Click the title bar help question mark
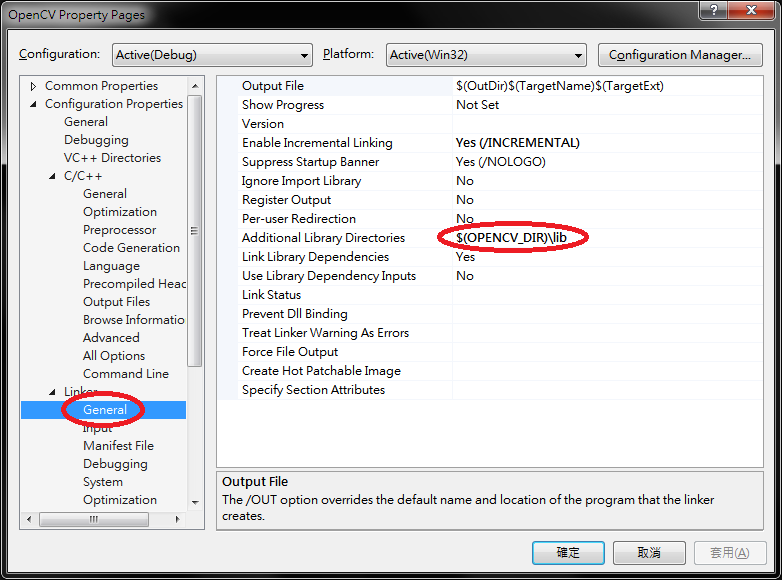Viewport: 782px width, 580px height. pyautogui.click(x=714, y=10)
